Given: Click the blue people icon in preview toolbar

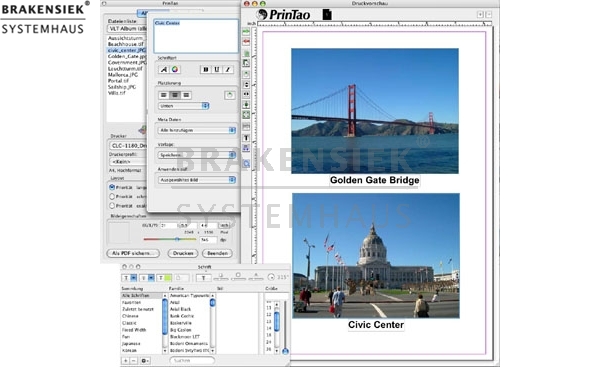Looking at the screenshot, I should (x=246, y=148).
